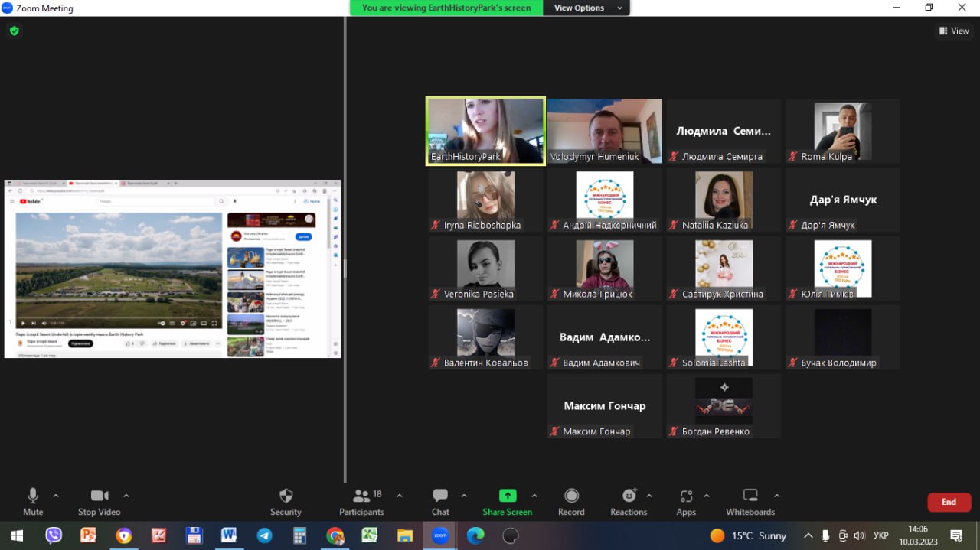
Task: Open Whiteboards from the toolbar
Action: point(750,502)
